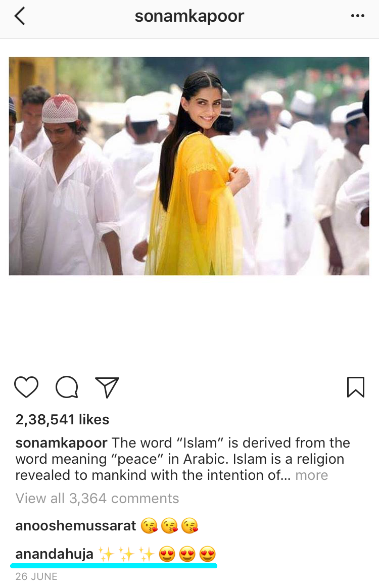Tap the sparkle emojis after anandahuja
This screenshot has width=379, height=588.
126,554
